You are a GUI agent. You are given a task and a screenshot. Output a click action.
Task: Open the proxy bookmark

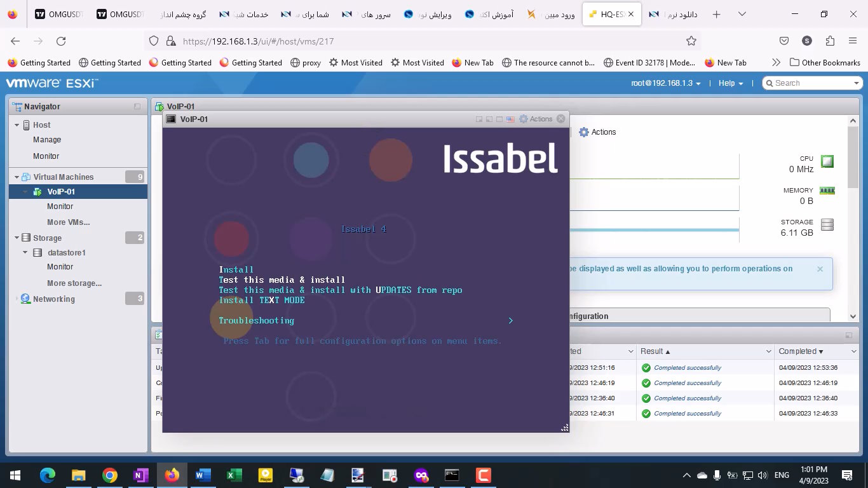point(306,62)
